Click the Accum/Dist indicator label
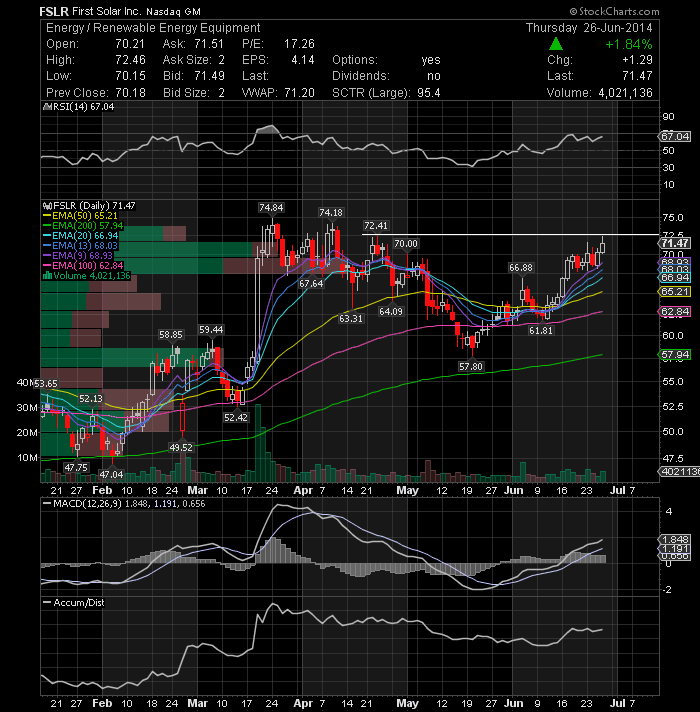The width and height of the screenshot is (700, 712). [x=74, y=603]
